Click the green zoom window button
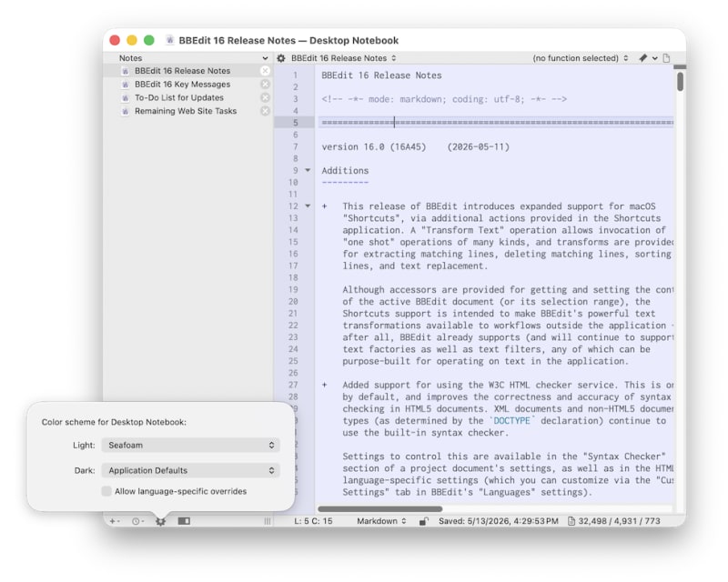 [x=149, y=40]
